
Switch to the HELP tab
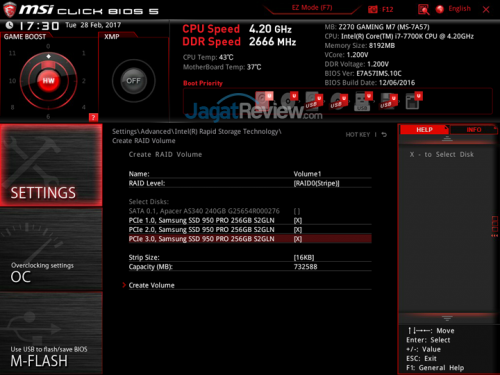(x=424, y=130)
